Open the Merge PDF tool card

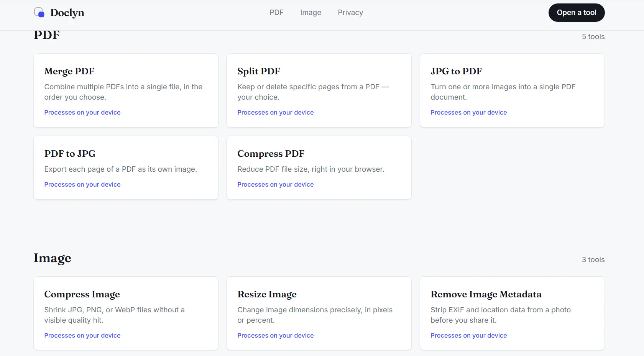tap(126, 90)
